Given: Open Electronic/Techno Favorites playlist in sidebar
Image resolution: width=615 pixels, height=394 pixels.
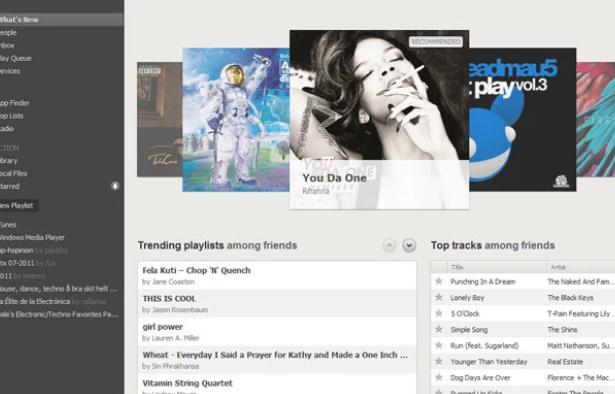Looking at the screenshot, I should pos(59,314).
